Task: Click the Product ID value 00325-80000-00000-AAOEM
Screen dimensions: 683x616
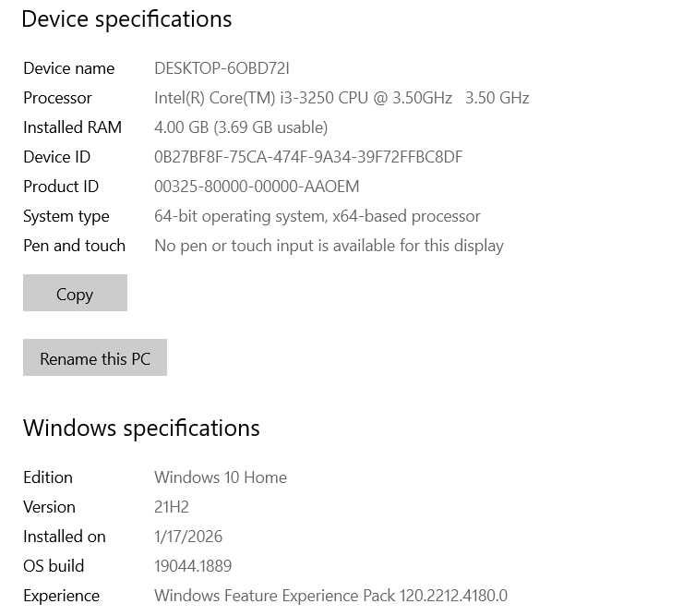Action: tap(256, 187)
